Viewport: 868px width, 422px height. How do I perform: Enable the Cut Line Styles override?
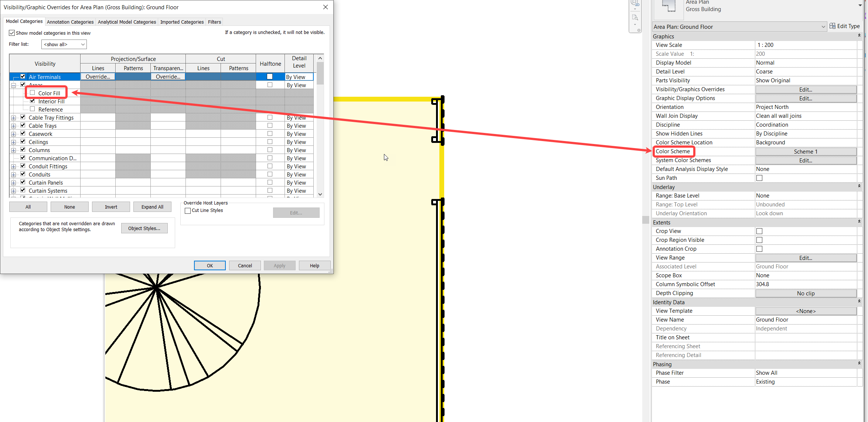point(188,210)
